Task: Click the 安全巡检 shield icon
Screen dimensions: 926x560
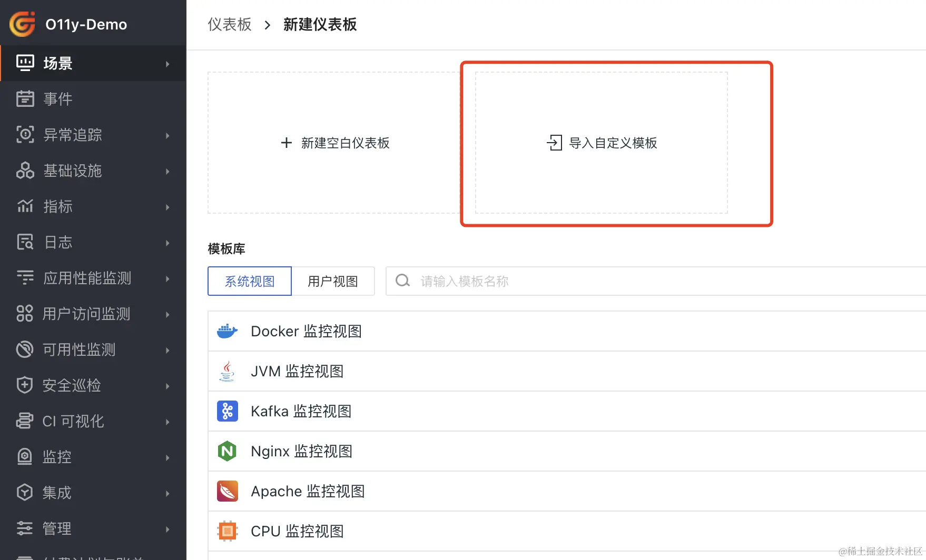Action: (25, 385)
